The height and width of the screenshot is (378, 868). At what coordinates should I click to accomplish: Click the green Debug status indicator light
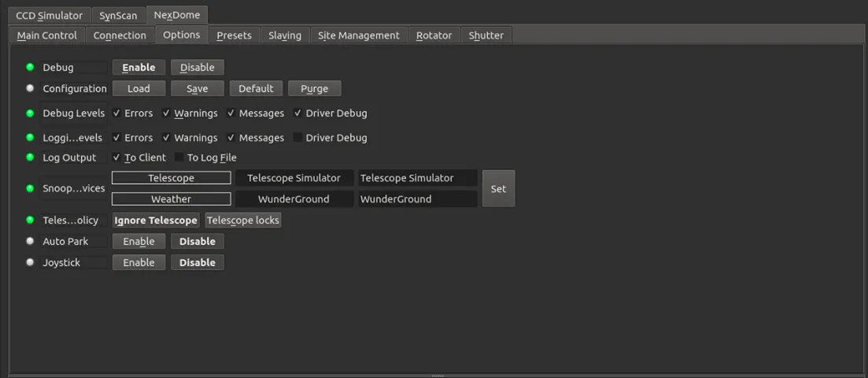point(30,67)
